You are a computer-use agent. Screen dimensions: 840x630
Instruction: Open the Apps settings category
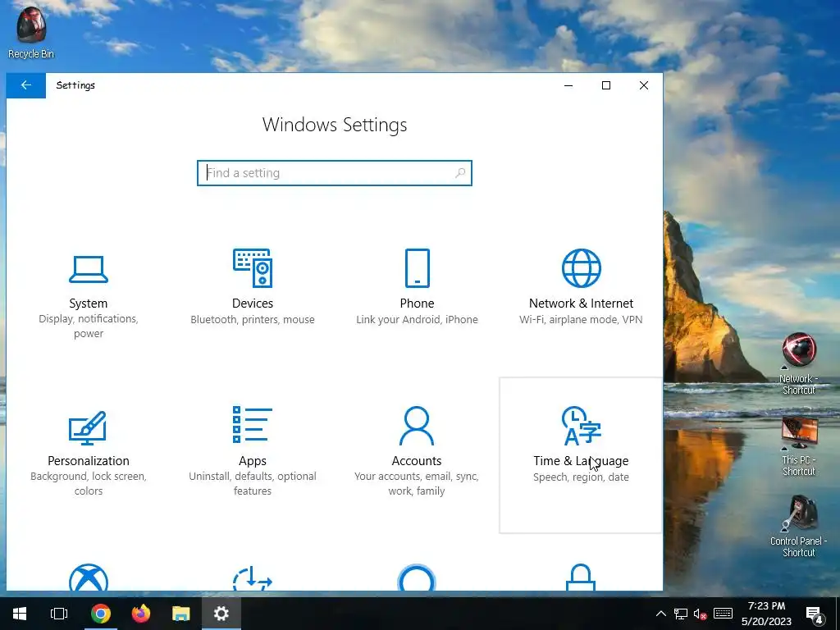click(x=253, y=453)
